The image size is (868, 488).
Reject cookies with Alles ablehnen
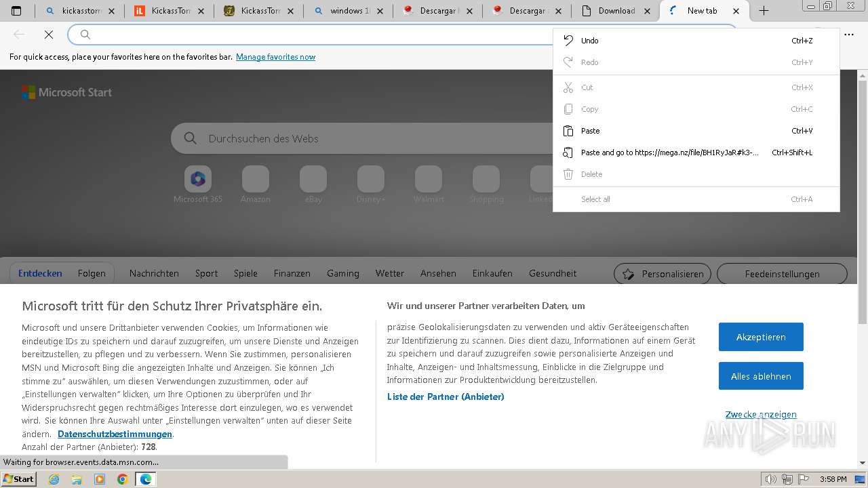click(x=761, y=376)
